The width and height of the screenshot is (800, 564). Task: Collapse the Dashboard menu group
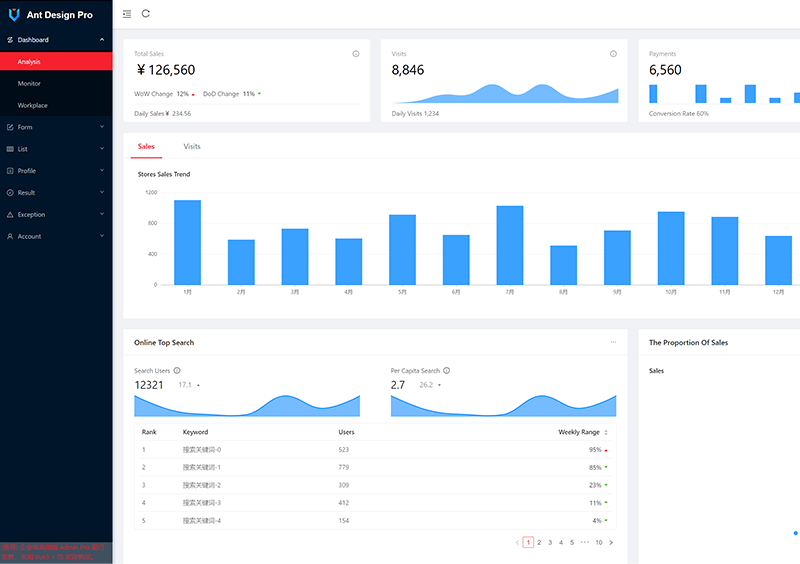tap(56, 40)
